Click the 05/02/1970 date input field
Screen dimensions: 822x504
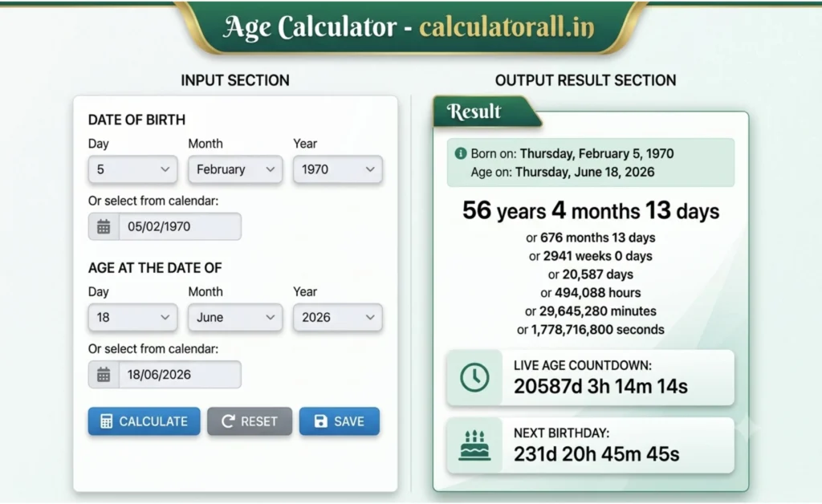click(x=180, y=226)
